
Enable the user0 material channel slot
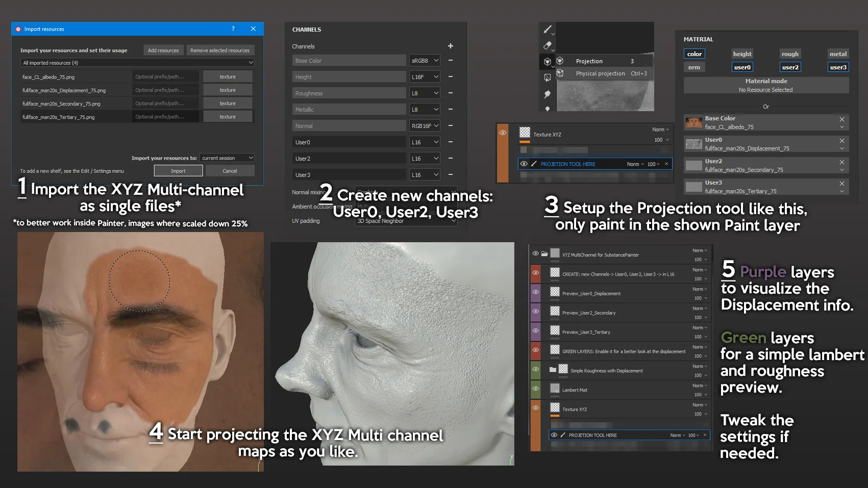click(x=742, y=67)
